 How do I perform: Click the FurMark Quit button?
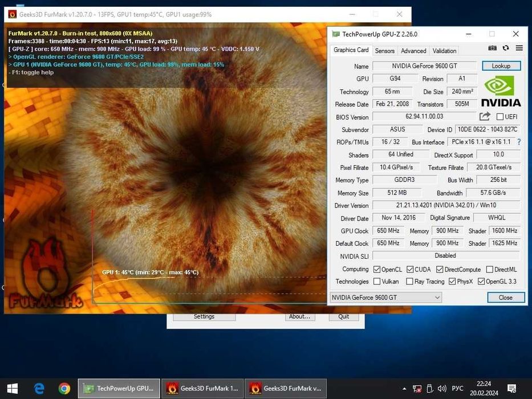coord(343,316)
